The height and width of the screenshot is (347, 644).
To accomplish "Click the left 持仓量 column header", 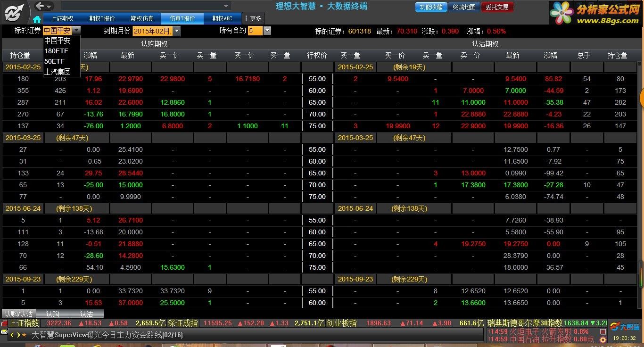I will 20,55.
